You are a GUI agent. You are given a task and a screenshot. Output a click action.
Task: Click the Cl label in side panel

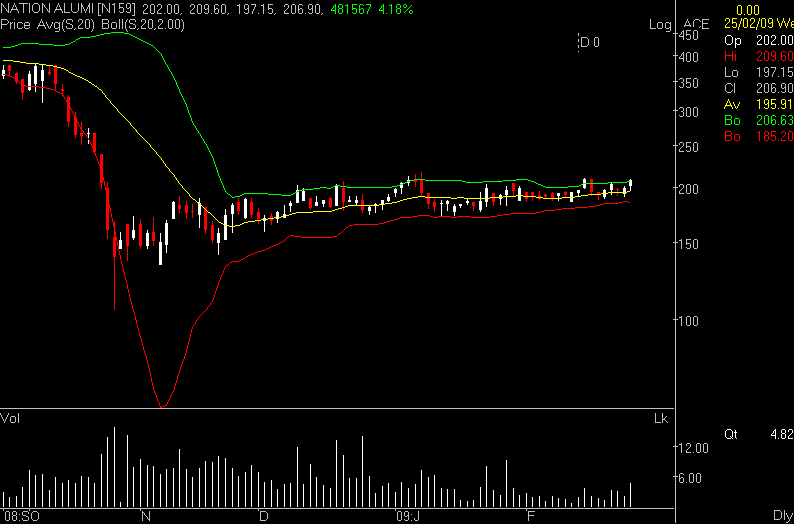(x=730, y=89)
